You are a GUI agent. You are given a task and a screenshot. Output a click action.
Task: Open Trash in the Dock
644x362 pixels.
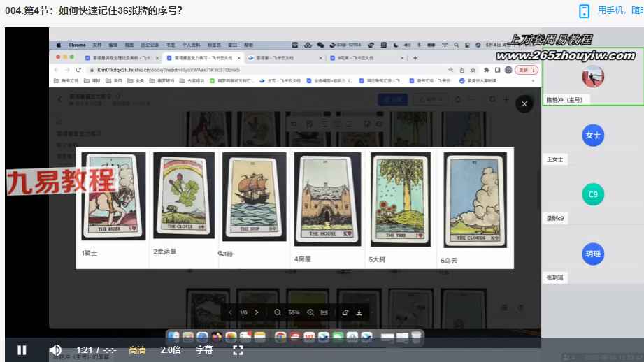pos(416,337)
